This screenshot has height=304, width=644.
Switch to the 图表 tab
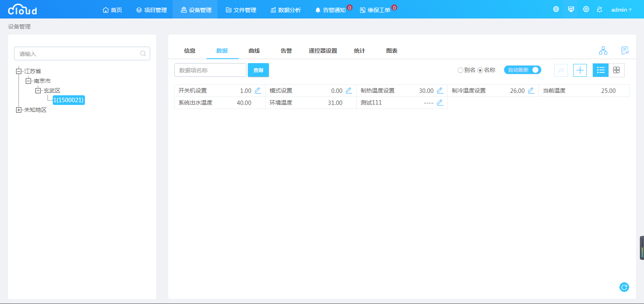[x=392, y=51]
